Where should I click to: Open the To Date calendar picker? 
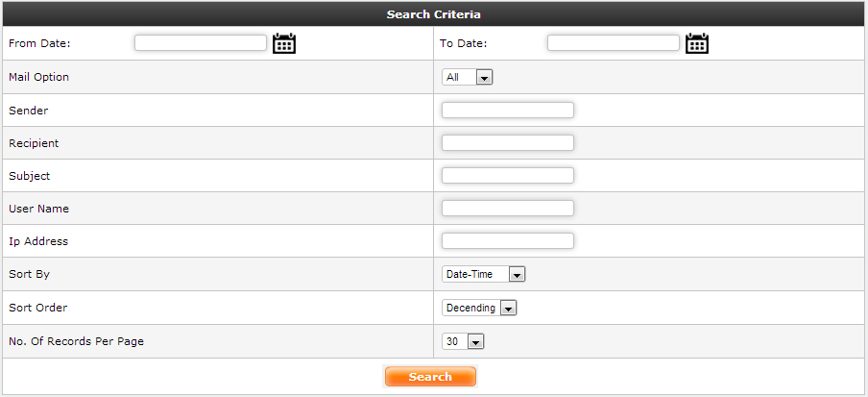pos(697,42)
